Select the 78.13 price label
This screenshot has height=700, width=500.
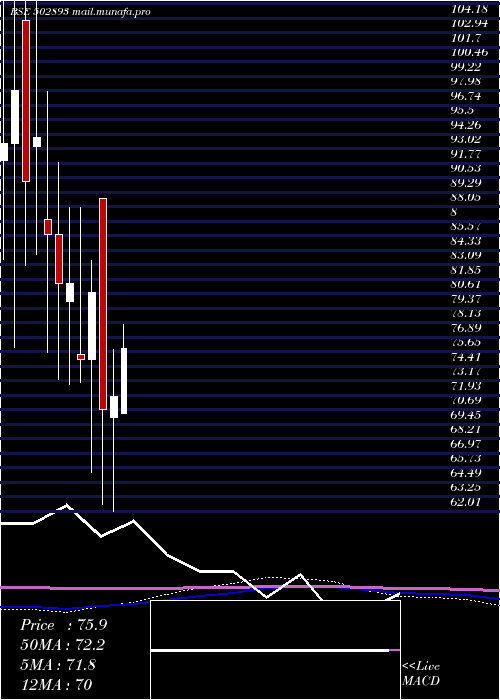466,314
